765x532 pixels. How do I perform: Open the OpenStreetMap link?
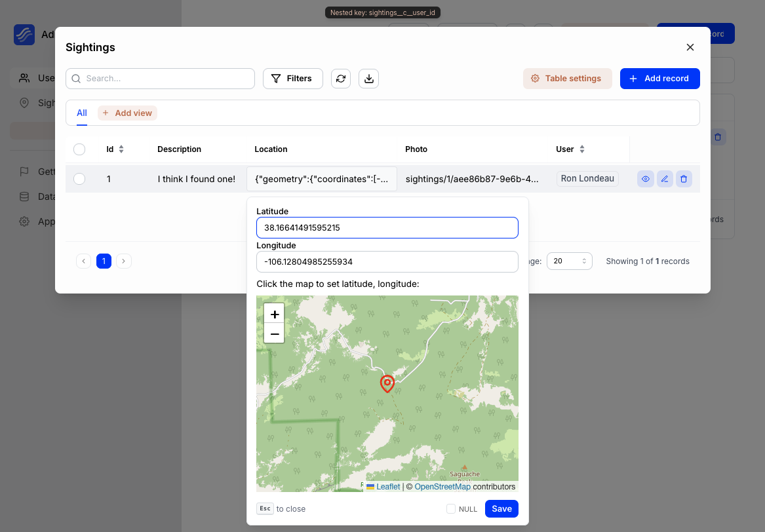point(442,486)
